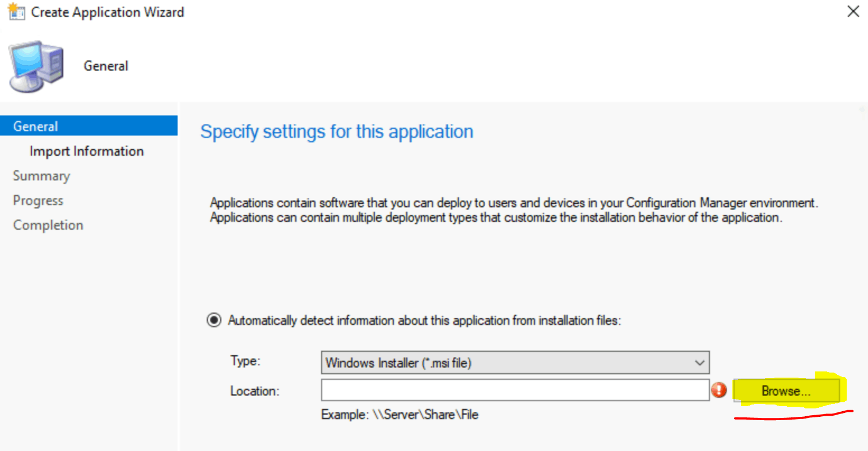Image resolution: width=868 pixels, height=451 pixels.
Task: Click the General label beside the computer icon
Action: 106,66
